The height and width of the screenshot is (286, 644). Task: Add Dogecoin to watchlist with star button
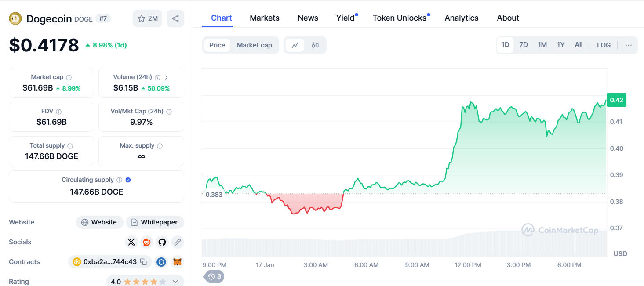coord(148,18)
